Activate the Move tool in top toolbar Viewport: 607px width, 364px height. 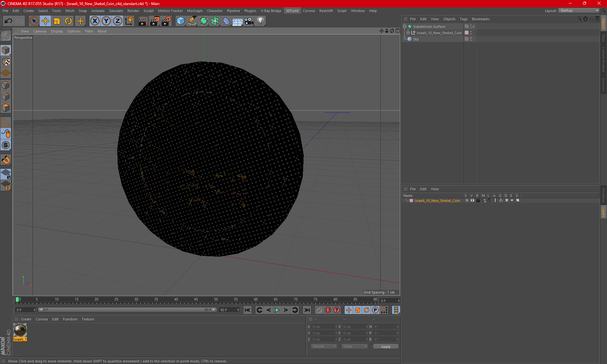[x=46, y=21]
